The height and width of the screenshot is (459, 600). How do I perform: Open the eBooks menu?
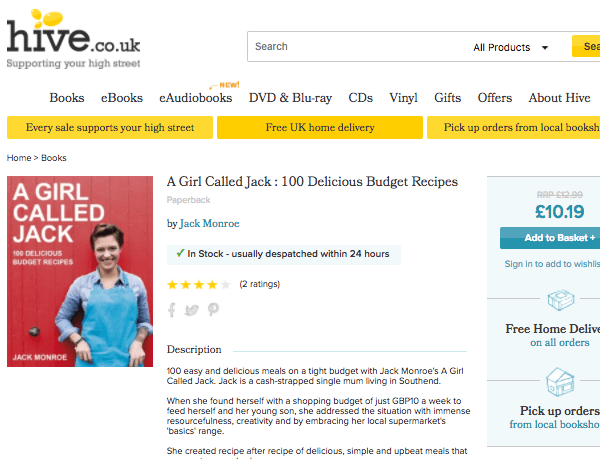click(x=122, y=98)
